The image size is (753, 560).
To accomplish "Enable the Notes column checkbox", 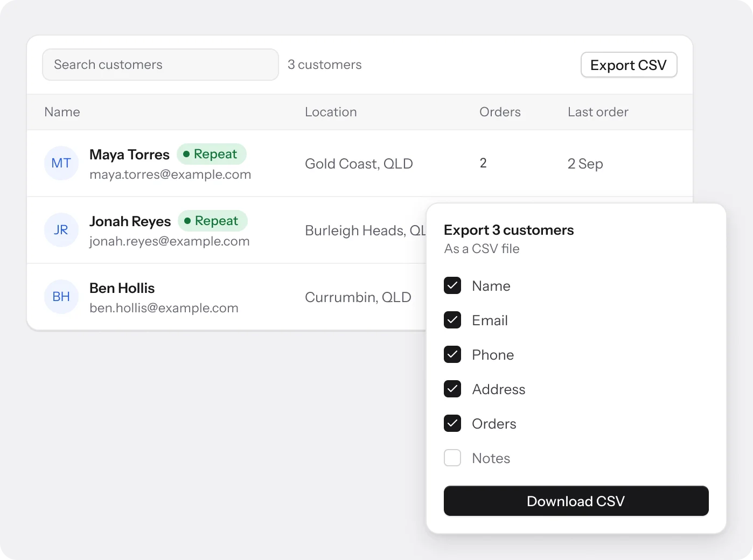I will point(452,458).
